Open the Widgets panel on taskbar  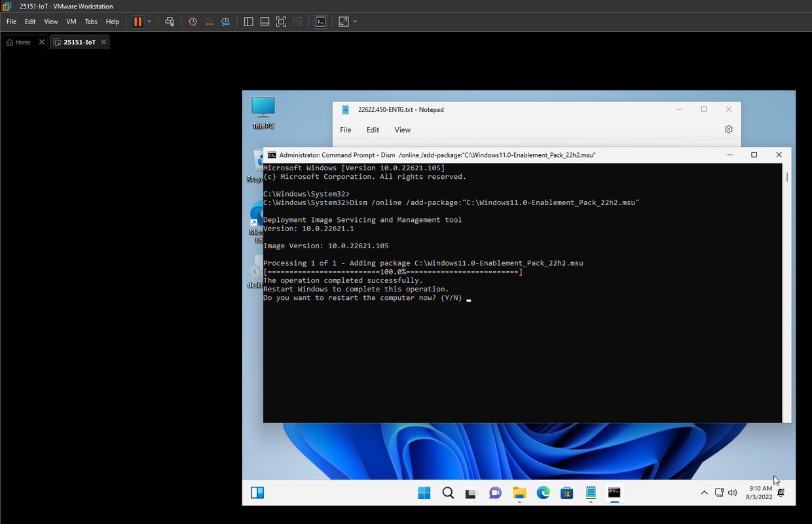(x=257, y=493)
